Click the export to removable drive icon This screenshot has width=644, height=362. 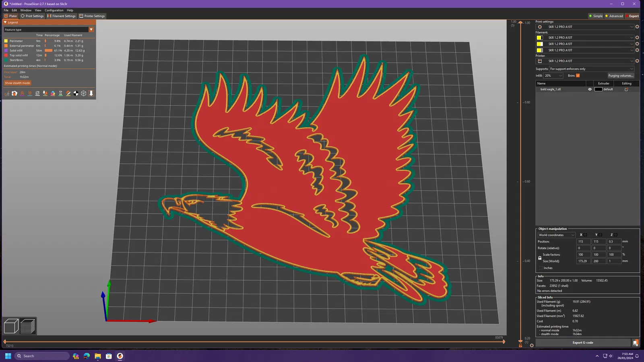pyautogui.click(x=636, y=343)
